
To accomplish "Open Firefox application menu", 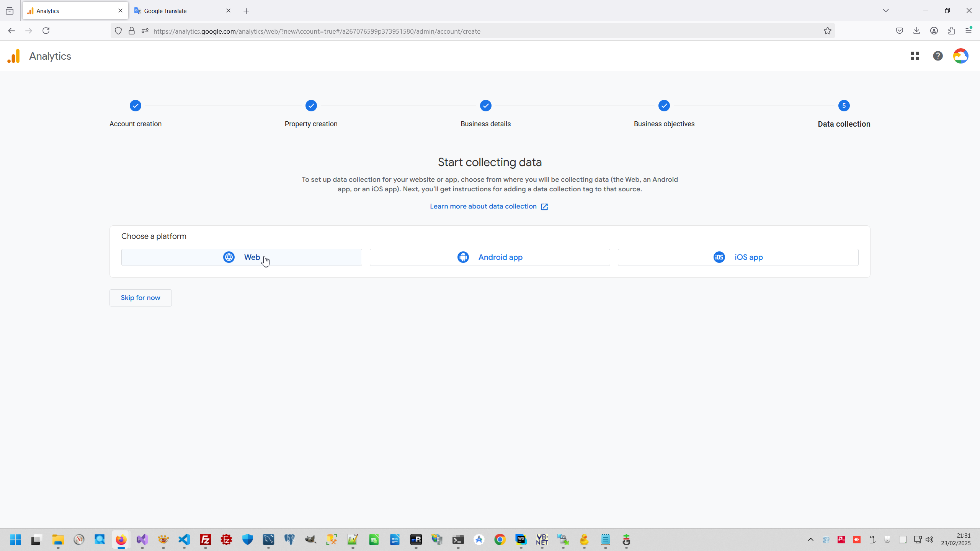I will pos(969,31).
